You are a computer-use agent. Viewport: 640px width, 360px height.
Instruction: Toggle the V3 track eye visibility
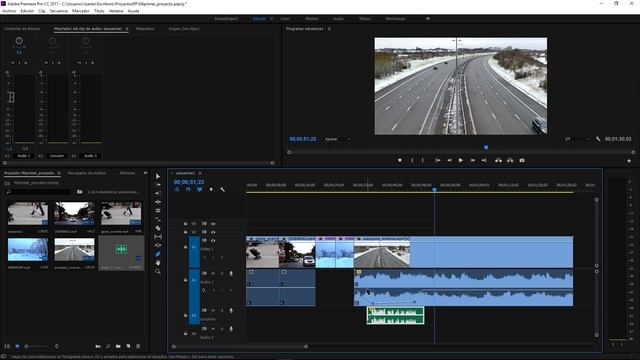pos(213,224)
